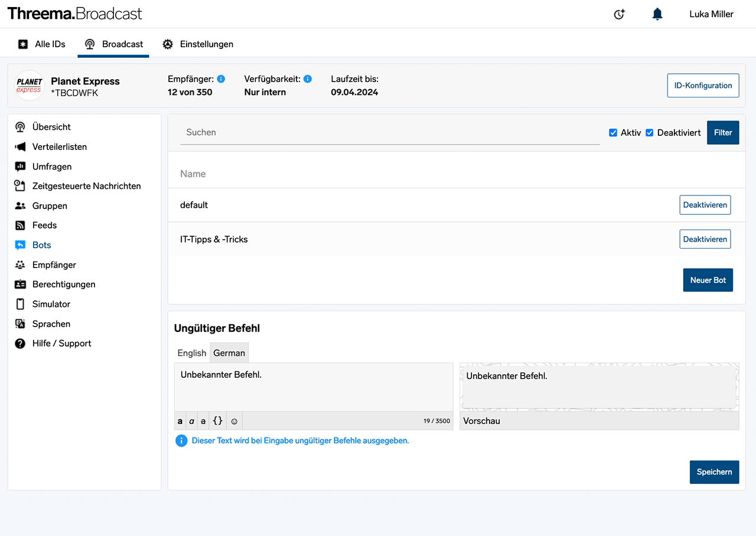
Task: Click the Broadcast antenna tab icon
Action: pos(90,44)
